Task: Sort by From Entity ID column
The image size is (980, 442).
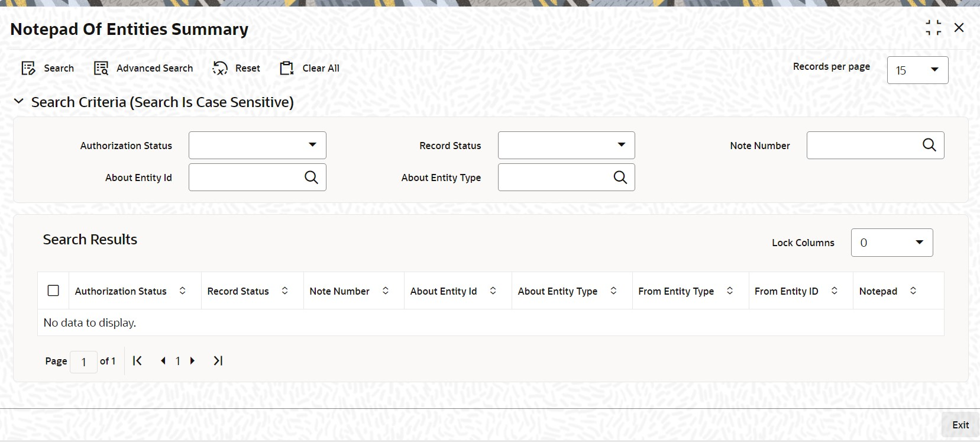Action: pyautogui.click(x=835, y=291)
